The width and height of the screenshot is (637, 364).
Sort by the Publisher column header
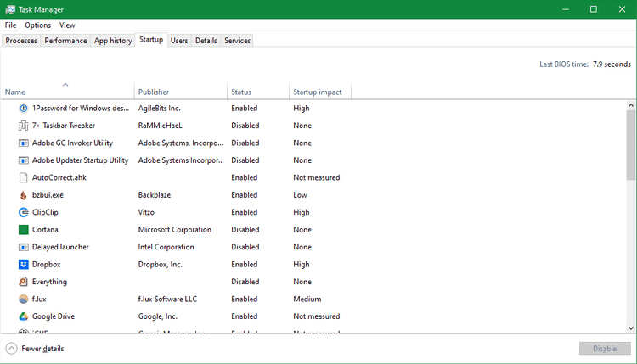point(181,92)
